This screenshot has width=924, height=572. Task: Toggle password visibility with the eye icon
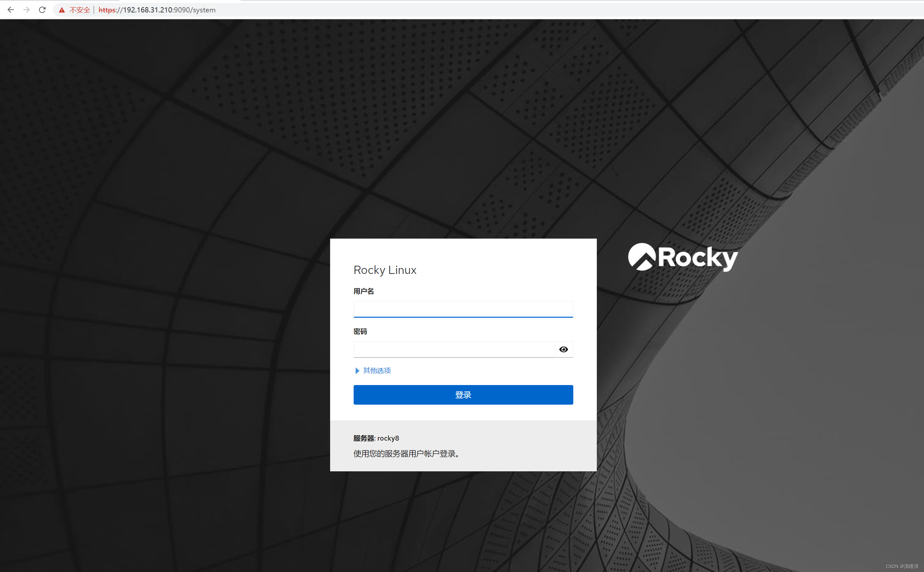[x=563, y=349]
